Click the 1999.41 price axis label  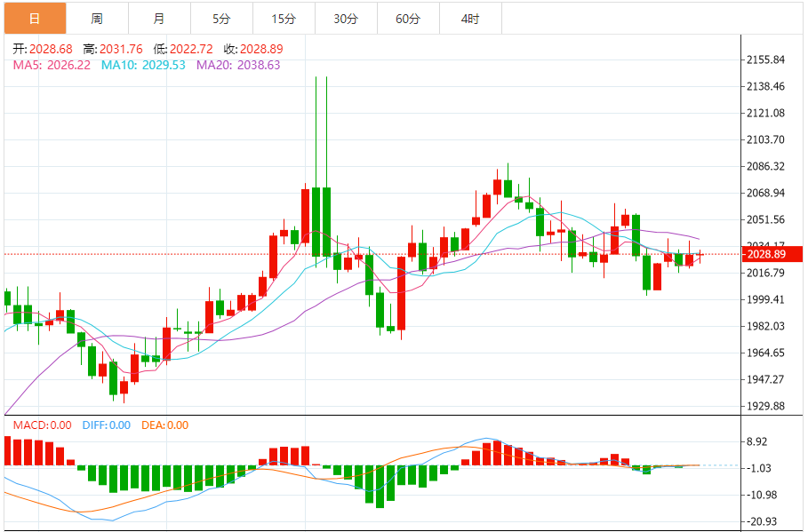click(765, 299)
